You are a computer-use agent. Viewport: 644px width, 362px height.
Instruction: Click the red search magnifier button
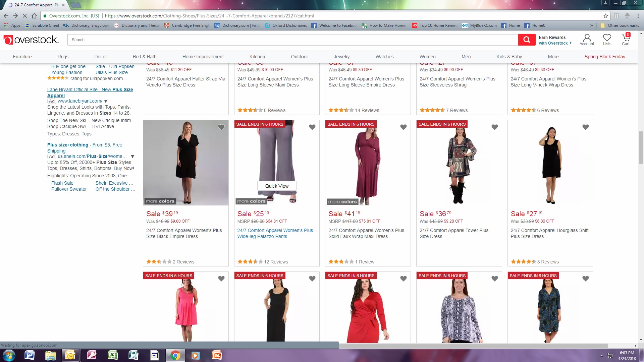coord(527,40)
